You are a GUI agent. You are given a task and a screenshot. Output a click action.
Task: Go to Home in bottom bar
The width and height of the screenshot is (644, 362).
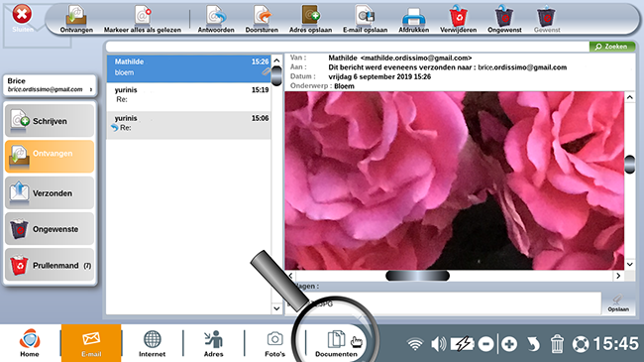coord(30,343)
